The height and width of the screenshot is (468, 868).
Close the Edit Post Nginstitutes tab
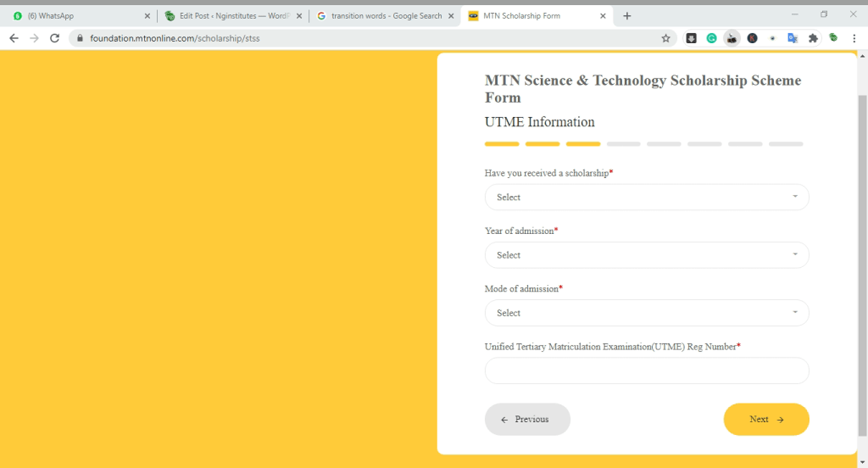pyautogui.click(x=299, y=16)
